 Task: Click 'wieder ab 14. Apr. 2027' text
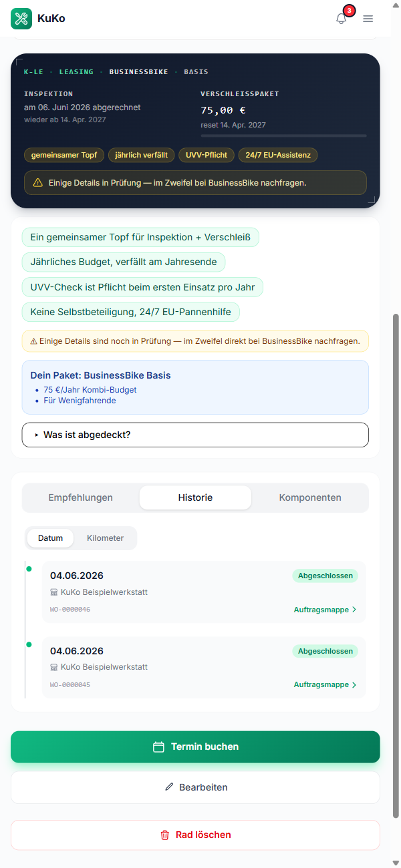tap(65, 120)
